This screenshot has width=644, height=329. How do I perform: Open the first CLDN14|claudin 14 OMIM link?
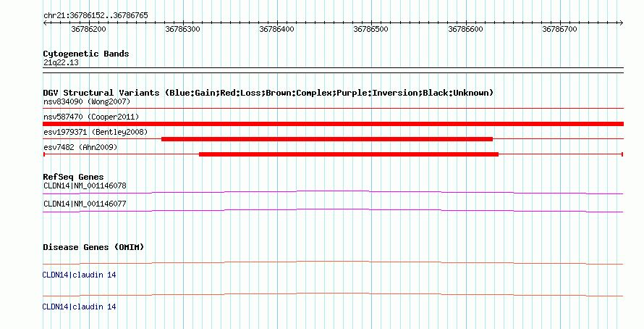(x=80, y=275)
